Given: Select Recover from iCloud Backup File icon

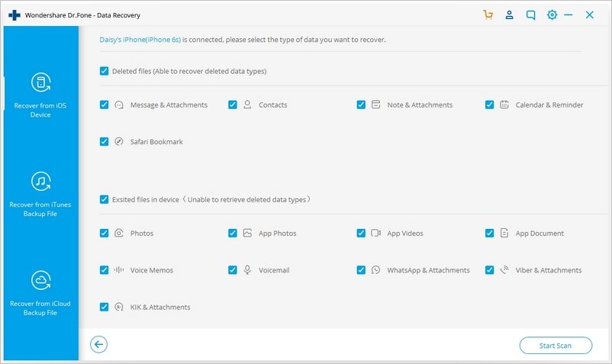Looking at the screenshot, I should [x=40, y=281].
